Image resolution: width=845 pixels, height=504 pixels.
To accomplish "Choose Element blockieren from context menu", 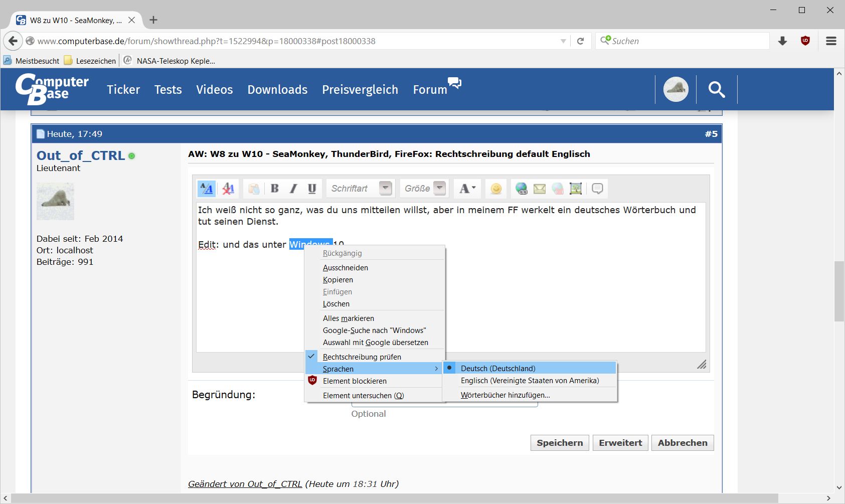I will [x=375, y=381].
